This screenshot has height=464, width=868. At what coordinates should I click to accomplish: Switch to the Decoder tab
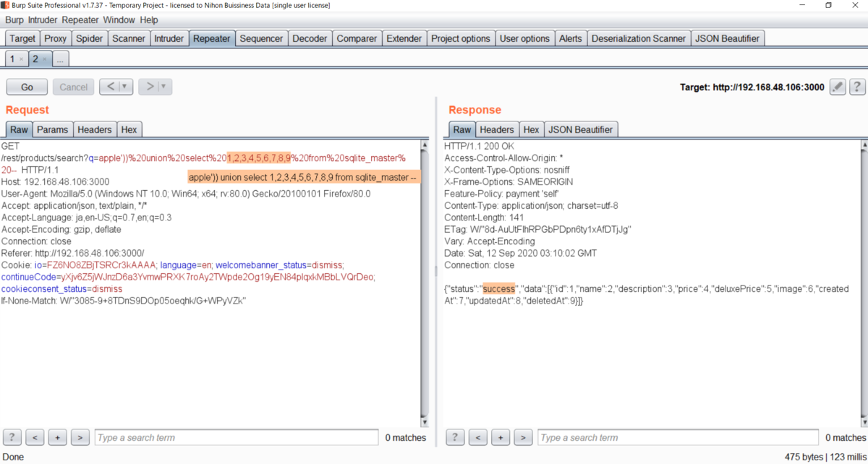pyautogui.click(x=310, y=38)
